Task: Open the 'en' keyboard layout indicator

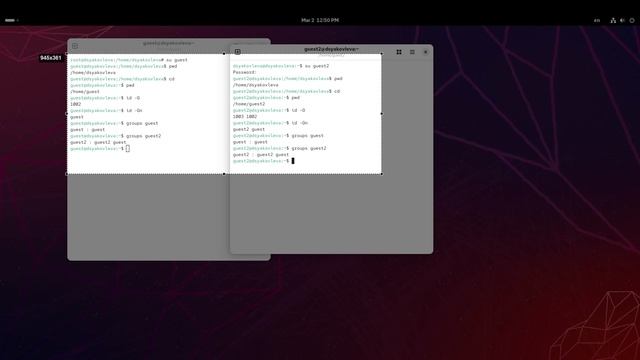Action: point(597,20)
